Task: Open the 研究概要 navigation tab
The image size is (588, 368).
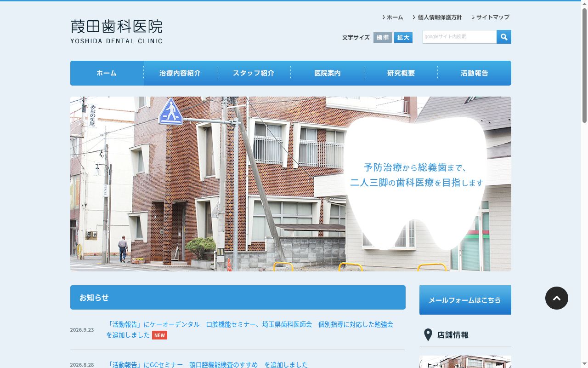Action: (x=401, y=73)
